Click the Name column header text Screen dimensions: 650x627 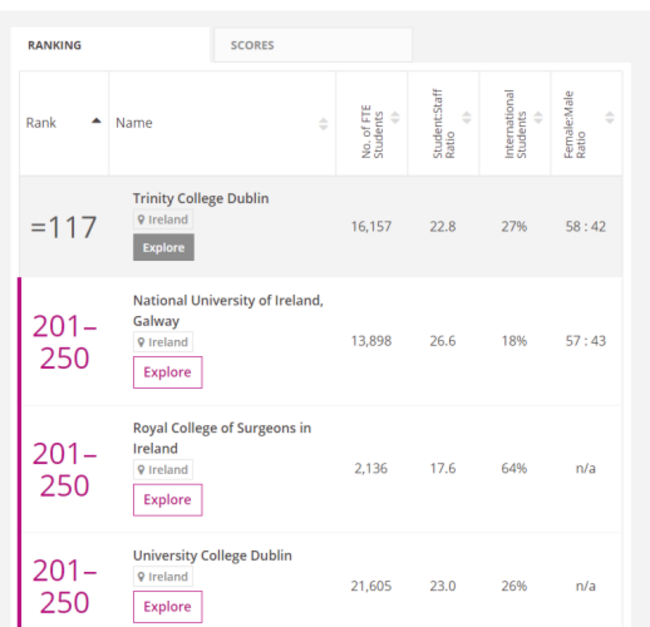[x=134, y=123]
